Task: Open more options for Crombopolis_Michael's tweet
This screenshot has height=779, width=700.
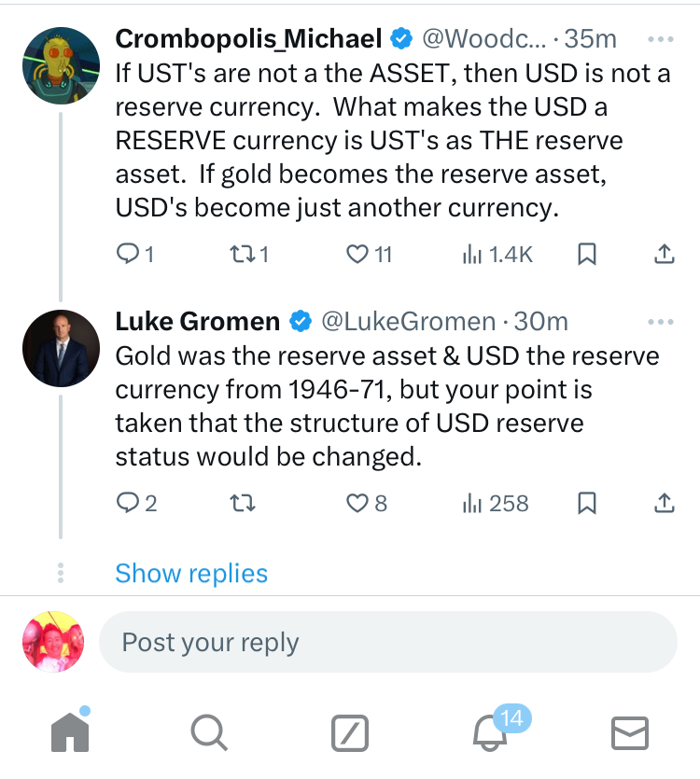Action: pos(660,40)
